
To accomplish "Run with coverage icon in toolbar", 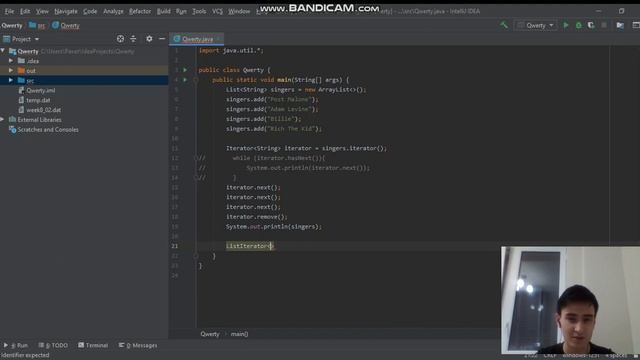I will tap(591, 25).
